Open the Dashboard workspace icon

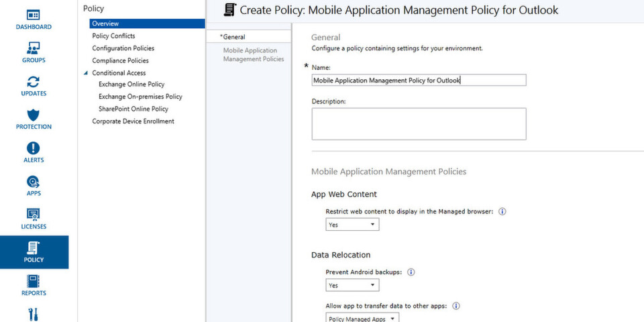point(34,15)
